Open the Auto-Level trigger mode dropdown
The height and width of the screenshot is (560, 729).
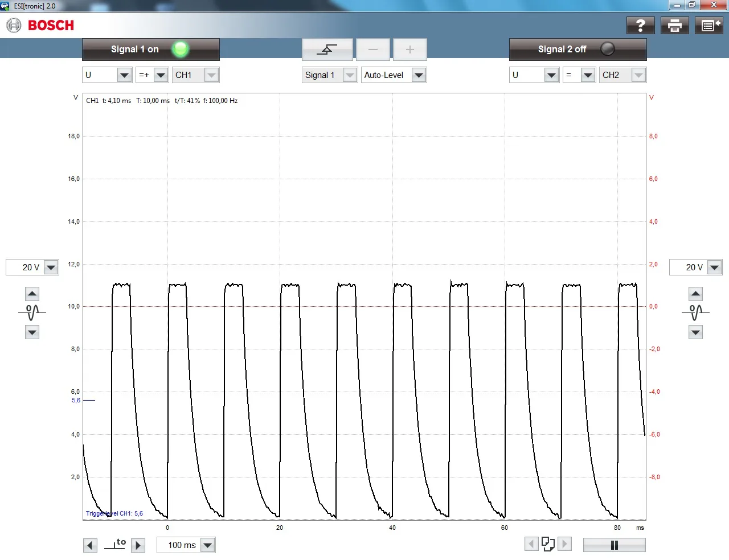[419, 75]
